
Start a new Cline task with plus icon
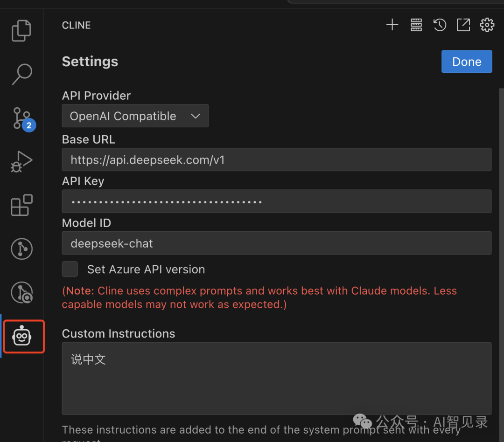(x=392, y=25)
